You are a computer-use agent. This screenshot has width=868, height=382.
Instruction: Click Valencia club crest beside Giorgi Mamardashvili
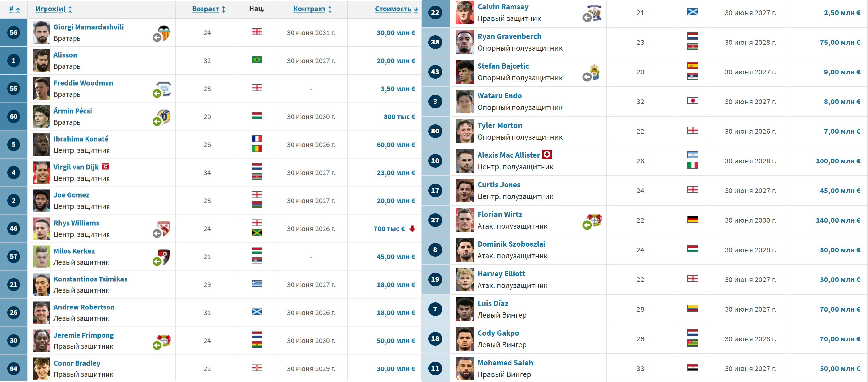coord(164,32)
